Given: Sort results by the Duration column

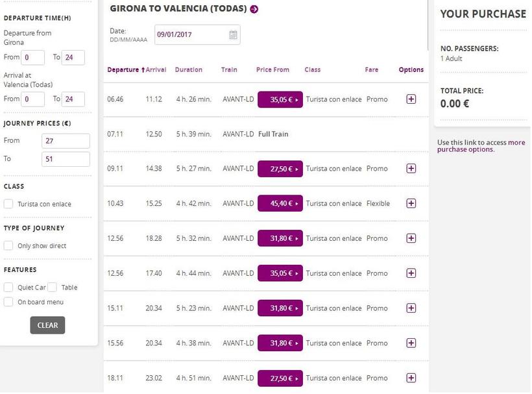Looking at the screenshot, I should click(189, 70).
